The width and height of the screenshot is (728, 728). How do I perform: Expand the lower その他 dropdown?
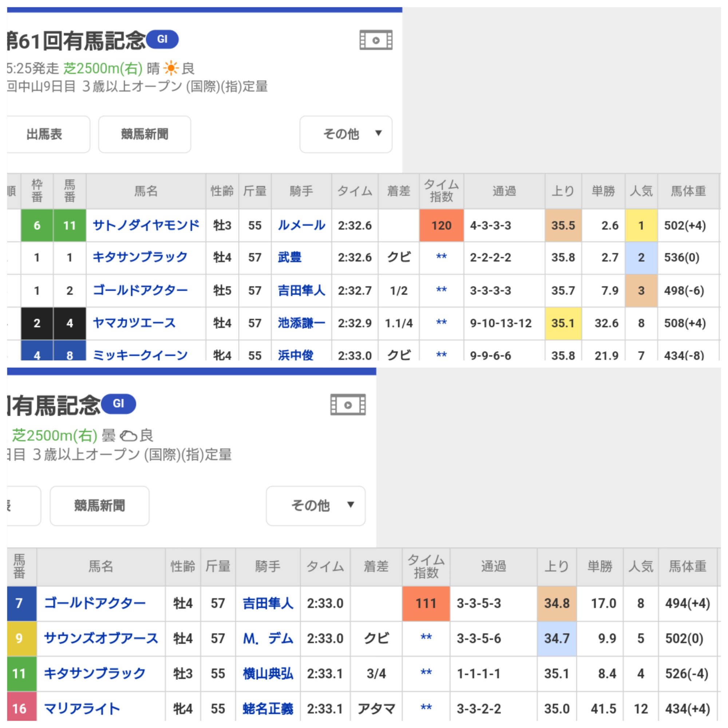[x=315, y=505]
